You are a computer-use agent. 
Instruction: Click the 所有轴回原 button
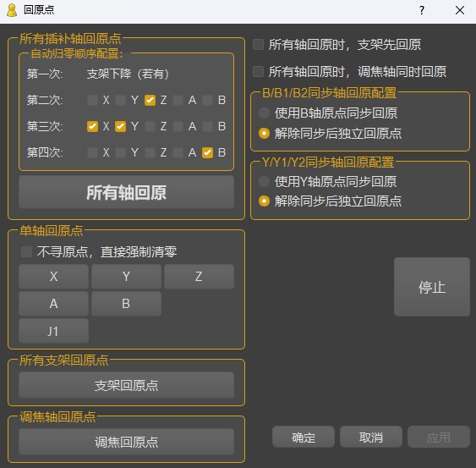(126, 192)
